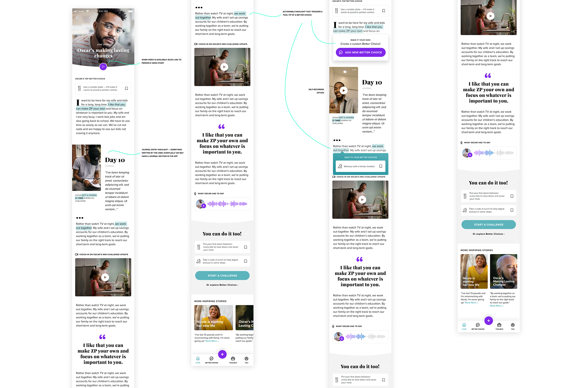Open 'Oscar's Making Lasting Changes' thumbnail in rightmost phone
The image size is (588, 388).
(x=503, y=272)
